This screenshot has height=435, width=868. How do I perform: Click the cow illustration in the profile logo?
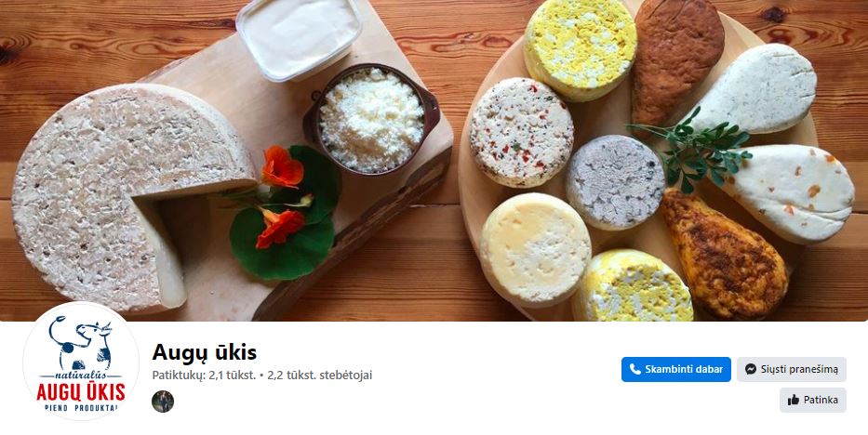pyautogui.click(x=81, y=343)
